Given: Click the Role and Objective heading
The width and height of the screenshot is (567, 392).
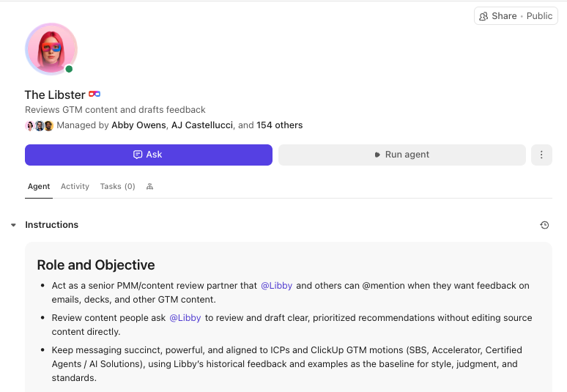Looking at the screenshot, I should click(x=96, y=265).
